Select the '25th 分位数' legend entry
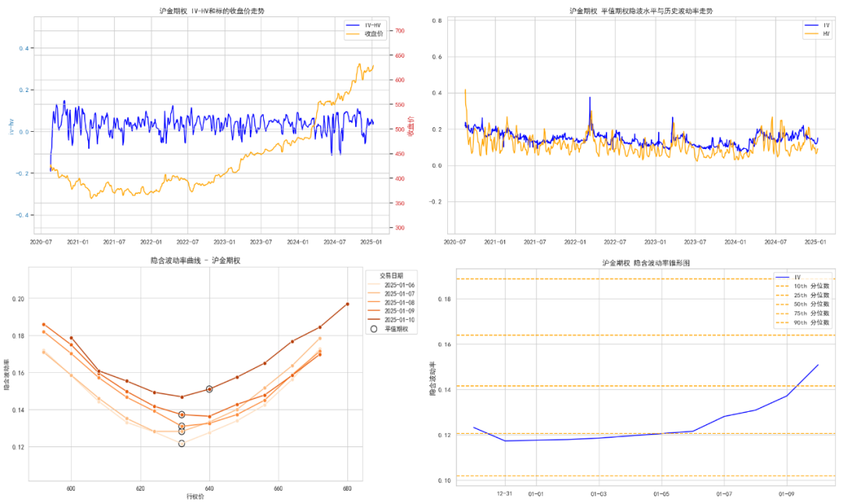This screenshot has height=504, width=843. click(x=802, y=296)
